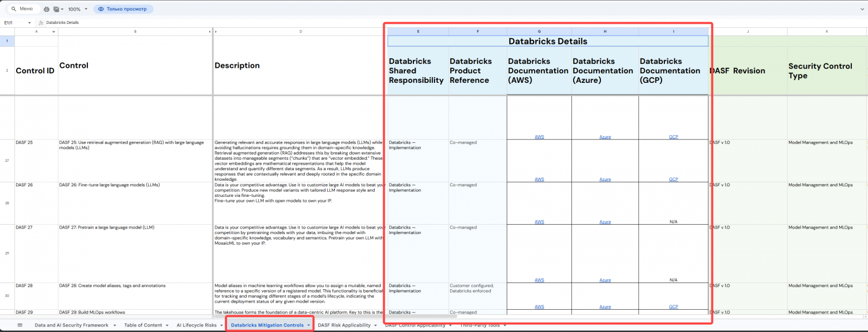Open Data and AI Security Framework tab dropdown
868x332 pixels.
coord(115,325)
